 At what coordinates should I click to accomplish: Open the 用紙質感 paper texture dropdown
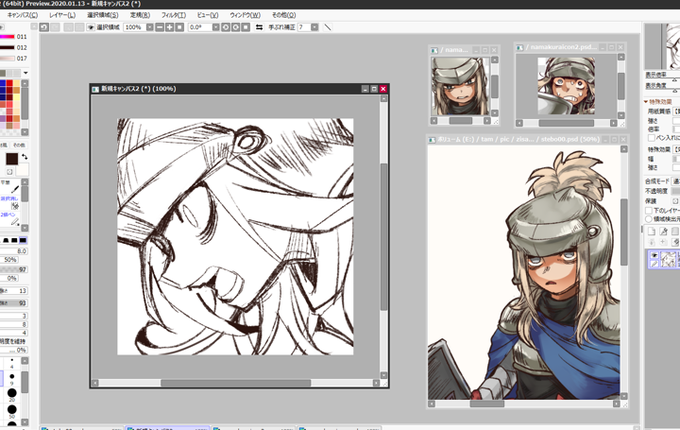pos(676,111)
